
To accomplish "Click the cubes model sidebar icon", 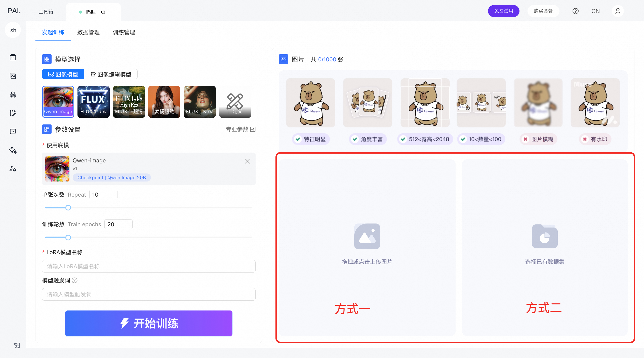I will [x=13, y=95].
